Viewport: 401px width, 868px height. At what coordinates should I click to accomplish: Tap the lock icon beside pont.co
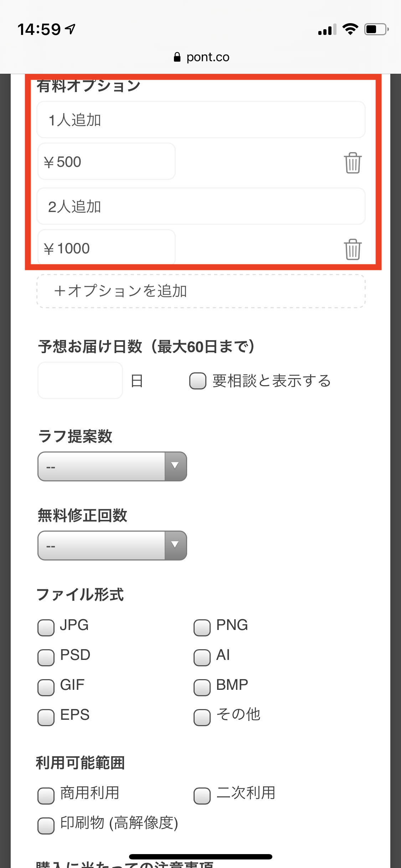coord(177,57)
